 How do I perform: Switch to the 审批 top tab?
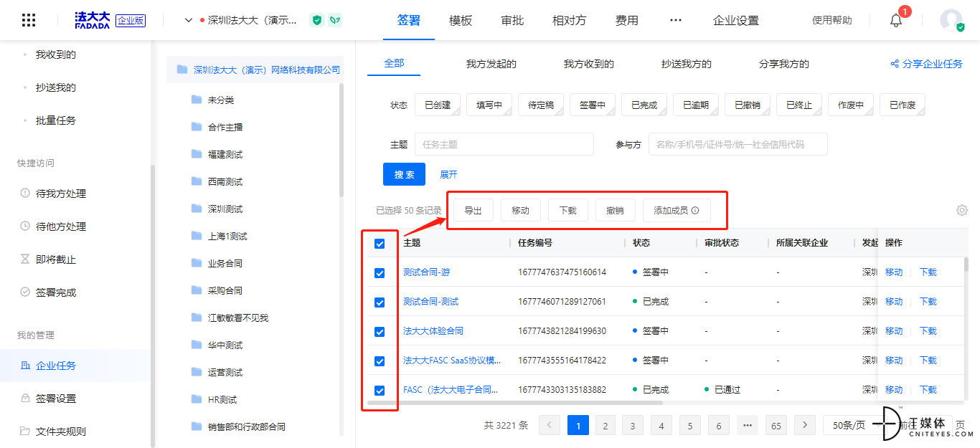click(512, 20)
